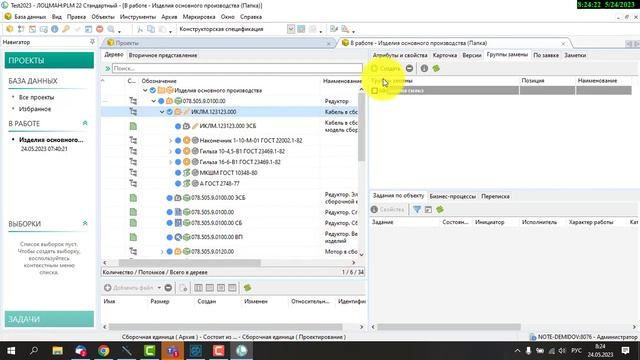Click the first yellow cube icon in the main toolbar
This screenshot has height=360, width=640.
tap(10, 29)
